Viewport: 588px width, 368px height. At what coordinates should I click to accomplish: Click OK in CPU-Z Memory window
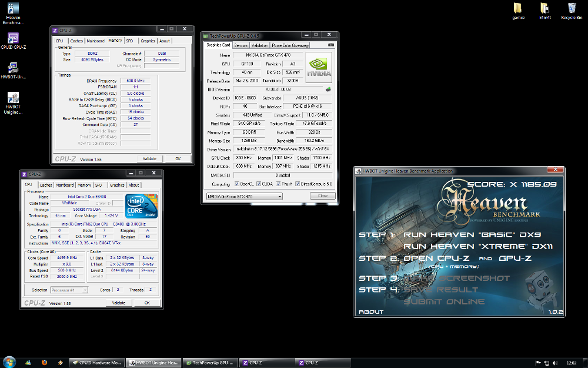click(178, 159)
